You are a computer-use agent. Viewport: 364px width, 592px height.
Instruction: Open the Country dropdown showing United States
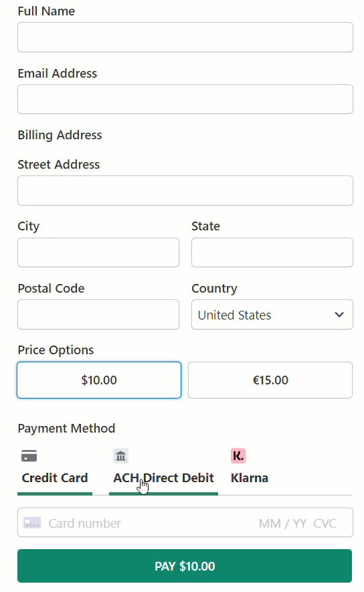[272, 315]
